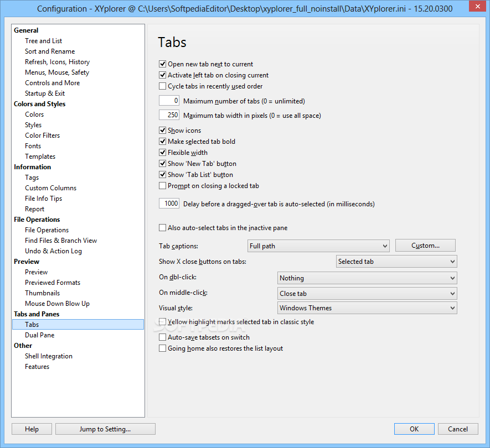This screenshot has width=490, height=448.
Task: Select 'Controls and More' category
Action: point(53,83)
